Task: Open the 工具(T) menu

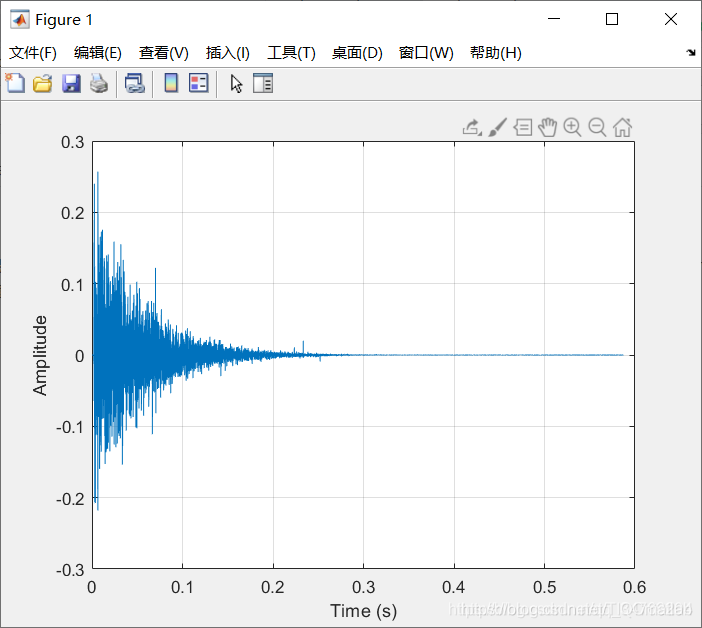Action: (291, 53)
